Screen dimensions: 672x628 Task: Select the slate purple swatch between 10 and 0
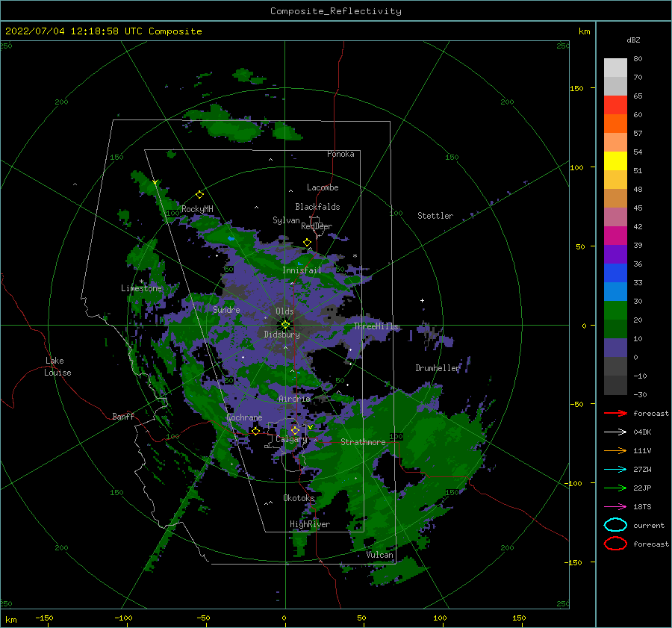(x=615, y=348)
